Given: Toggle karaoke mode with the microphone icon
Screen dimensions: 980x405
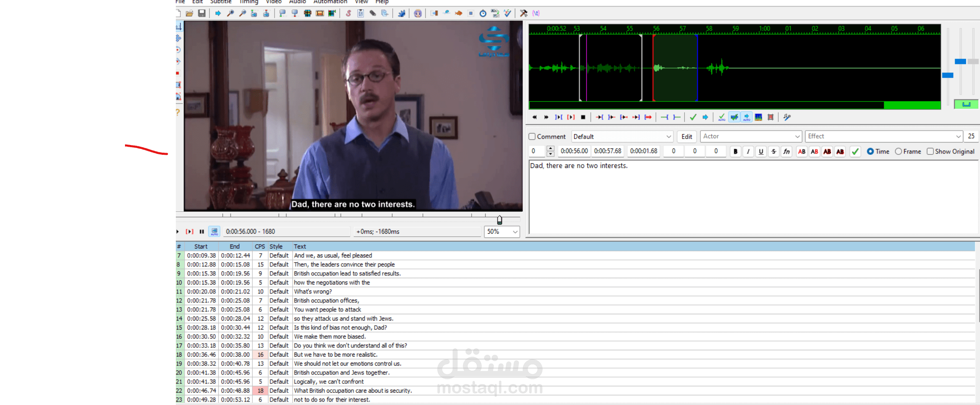Looking at the screenshot, I should 787,117.
